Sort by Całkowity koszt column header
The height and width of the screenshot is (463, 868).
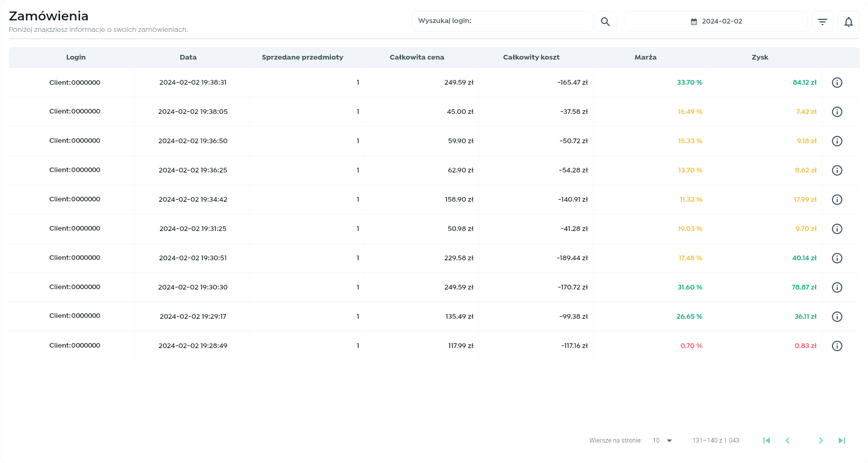(531, 57)
